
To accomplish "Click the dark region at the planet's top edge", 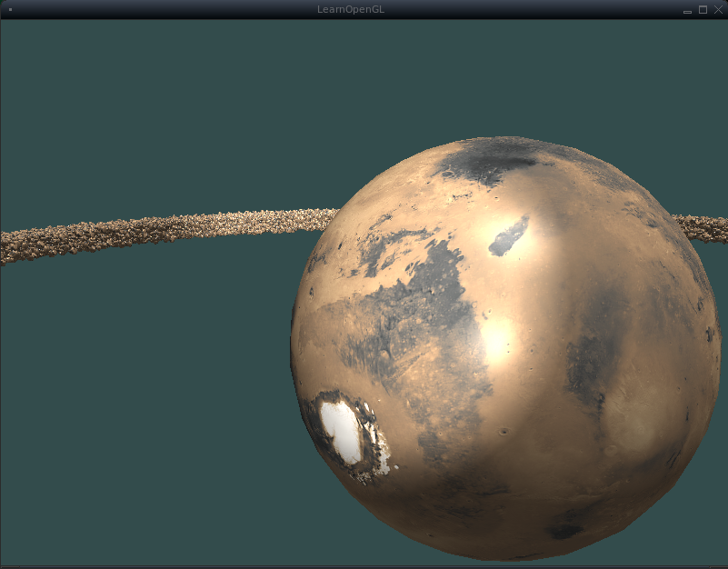I will point(486,162).
